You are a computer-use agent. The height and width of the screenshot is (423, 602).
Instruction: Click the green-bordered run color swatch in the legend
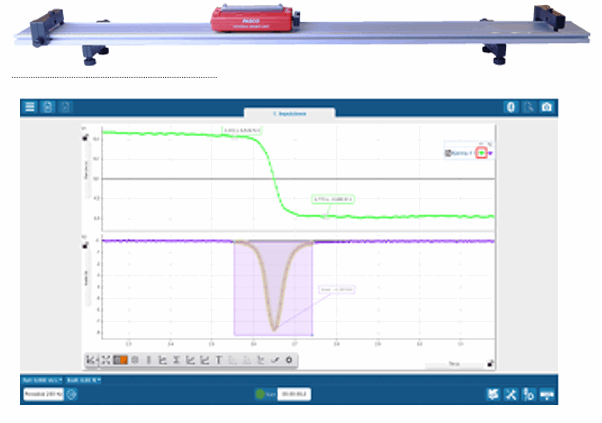tap(481, 153)
